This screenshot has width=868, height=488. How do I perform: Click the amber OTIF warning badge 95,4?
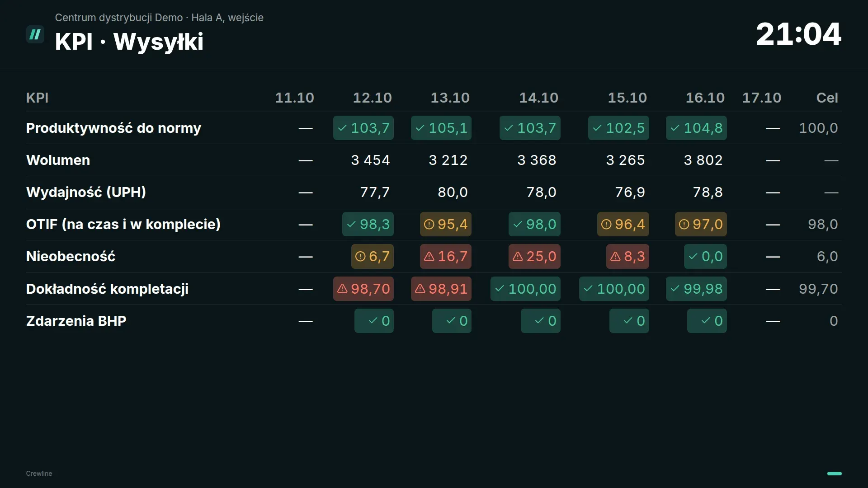pyautogui.click(x=446, y=224)
